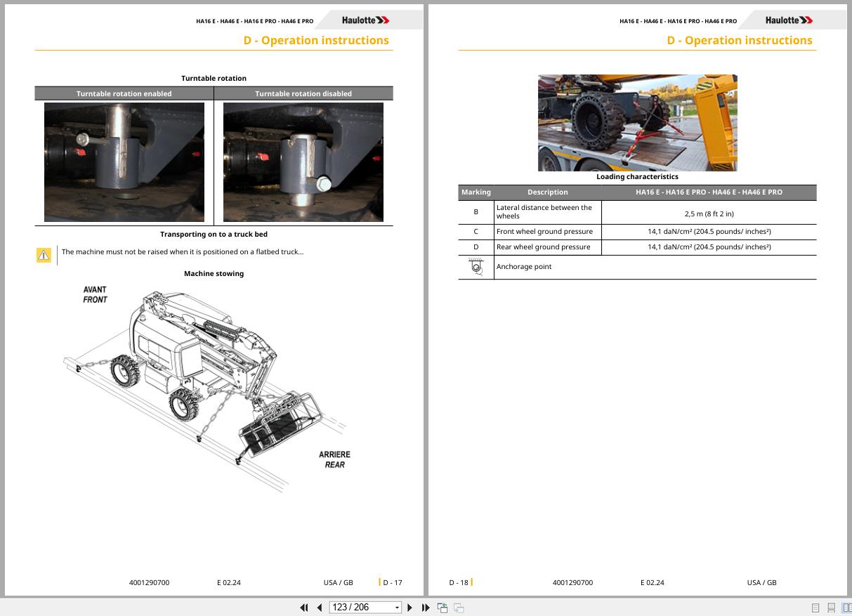Click the 123 / 206 page field

point(361,608)
